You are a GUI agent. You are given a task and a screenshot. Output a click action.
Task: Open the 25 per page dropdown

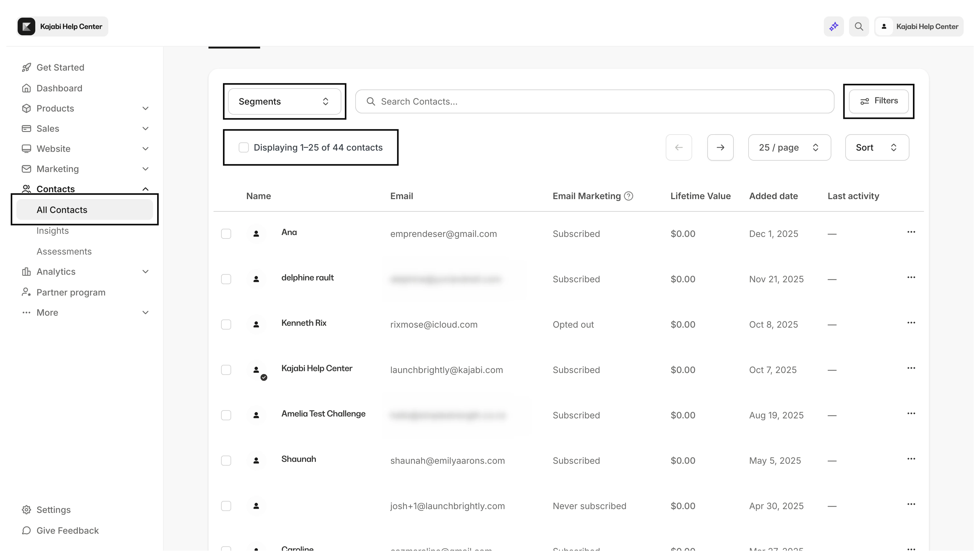point(789,147)
